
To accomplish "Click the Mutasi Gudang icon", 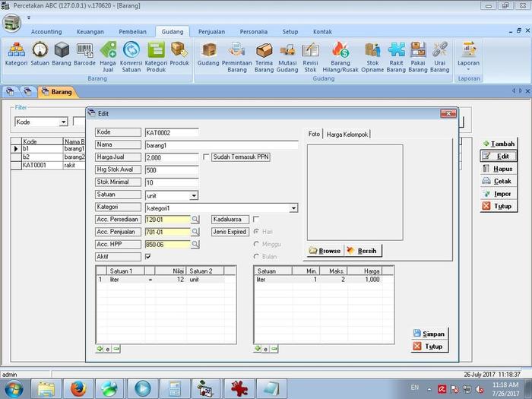I will 287,55.
